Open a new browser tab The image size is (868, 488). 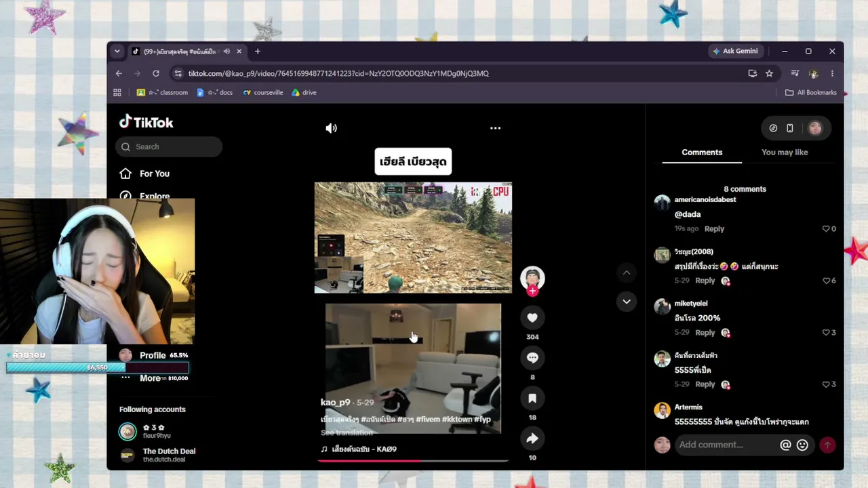point(258,52)
